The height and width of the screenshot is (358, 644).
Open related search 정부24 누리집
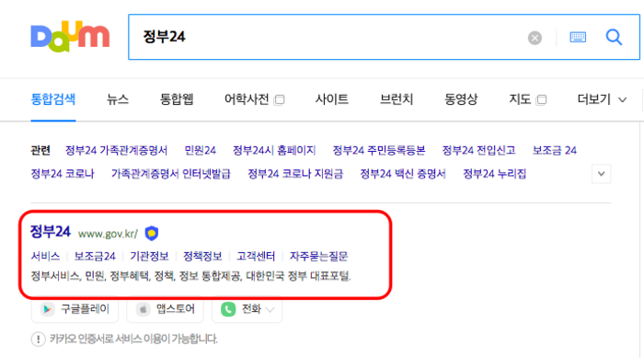click(495, 174)
